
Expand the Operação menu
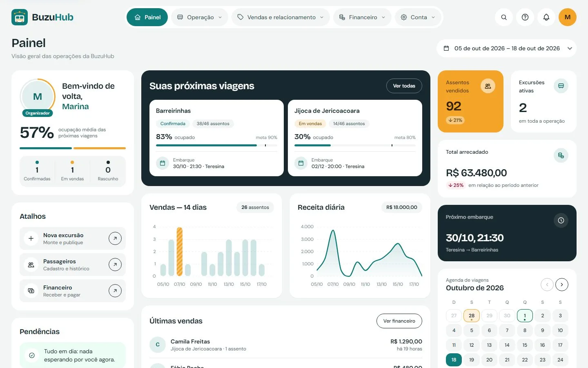[x=200, y=17]
